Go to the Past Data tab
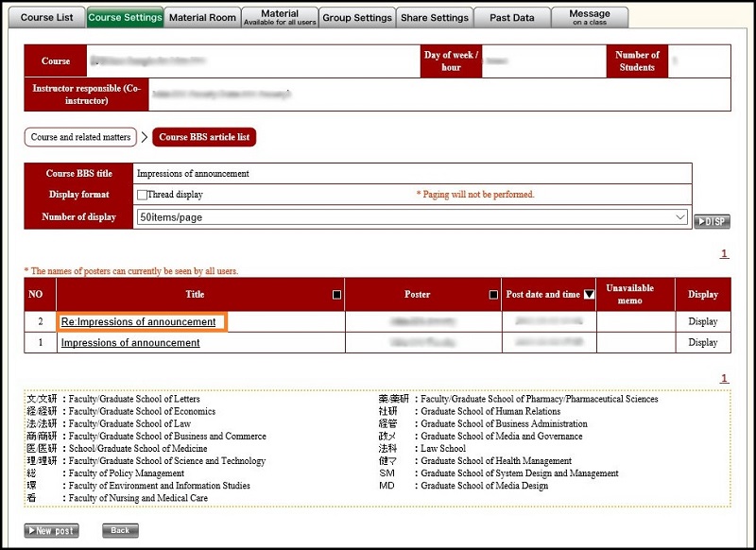Viewport: 756px width, 550px height. (512, 17)
